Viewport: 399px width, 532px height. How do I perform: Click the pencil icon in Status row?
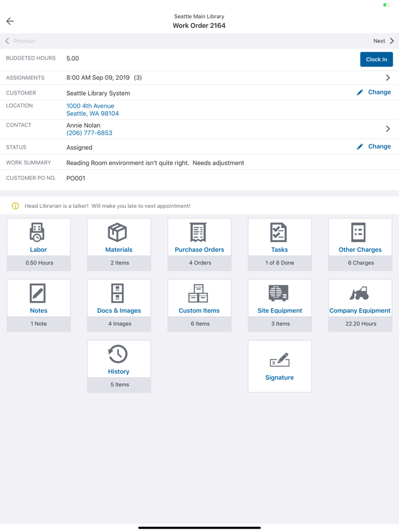tap(360, 146)
